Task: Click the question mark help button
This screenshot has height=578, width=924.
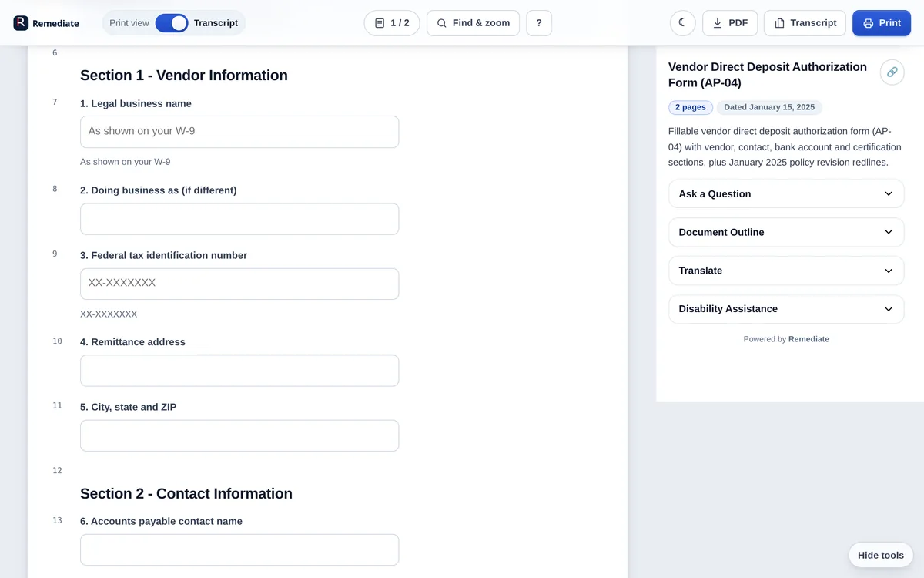Action: click(539, 23)
